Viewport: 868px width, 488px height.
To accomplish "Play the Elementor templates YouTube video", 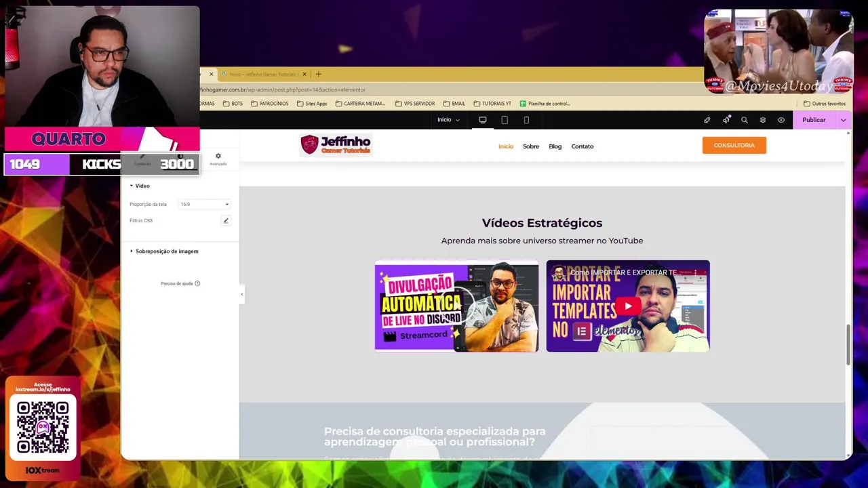I will 628,306.
